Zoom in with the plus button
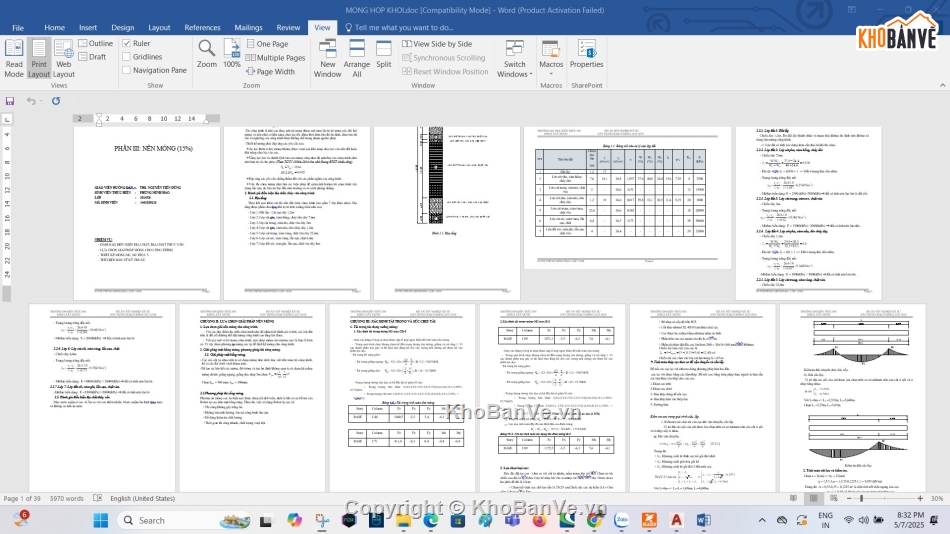 tap(920, 498)
